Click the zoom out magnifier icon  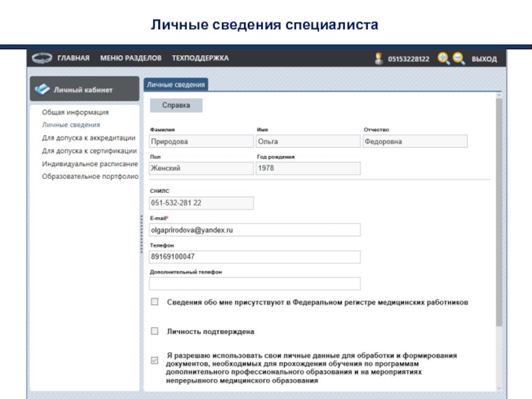(x=458, y=59)
